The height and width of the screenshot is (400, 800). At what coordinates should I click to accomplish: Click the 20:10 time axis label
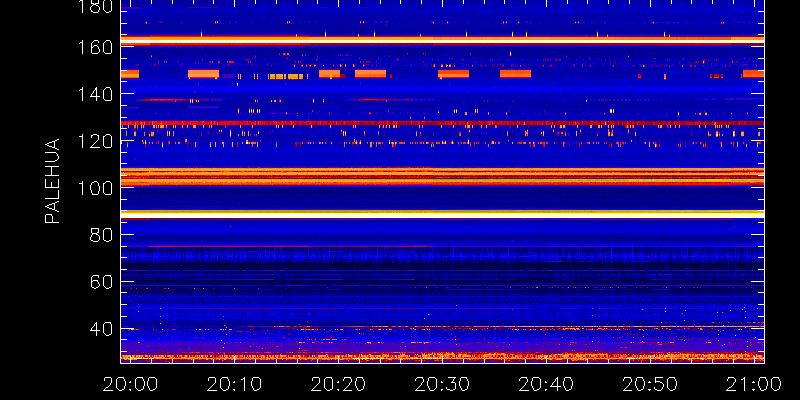click(235, 384)
